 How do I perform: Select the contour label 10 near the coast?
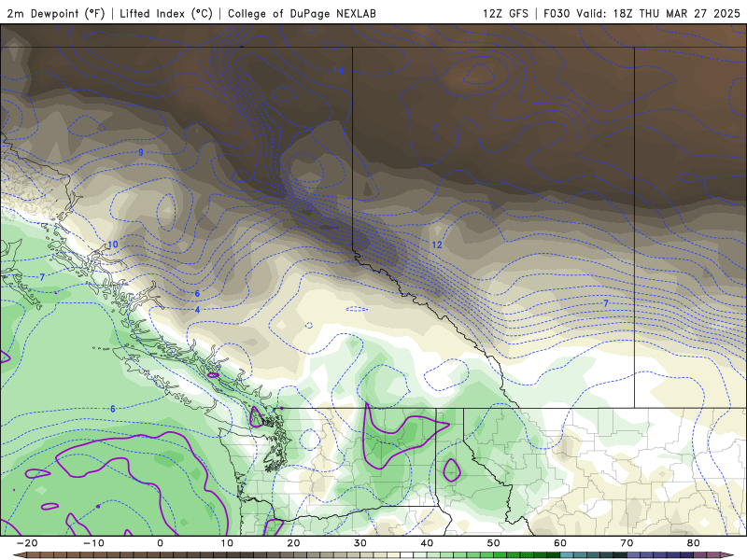click(112, 245)
